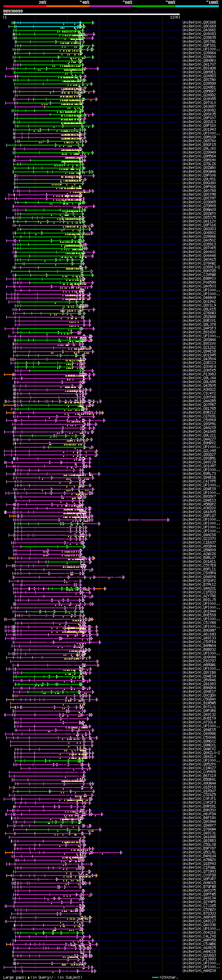Select hit label UniRef100_C6TK91

tap(199, 416)
